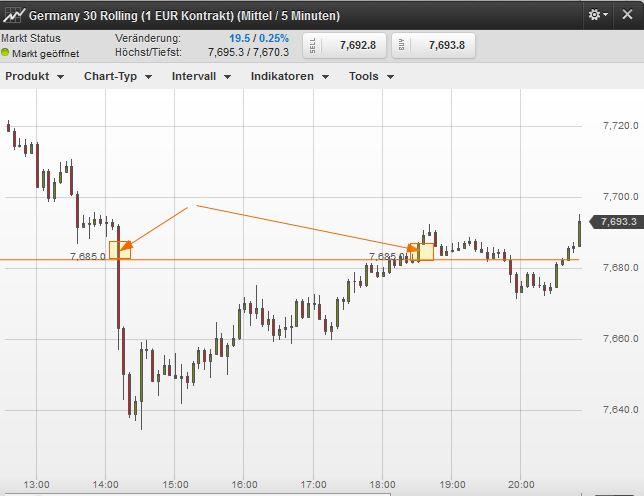Click the green Markt geöffnet status indicator
Viewport: 644px width, 496px height.
(x=5, y=53)
